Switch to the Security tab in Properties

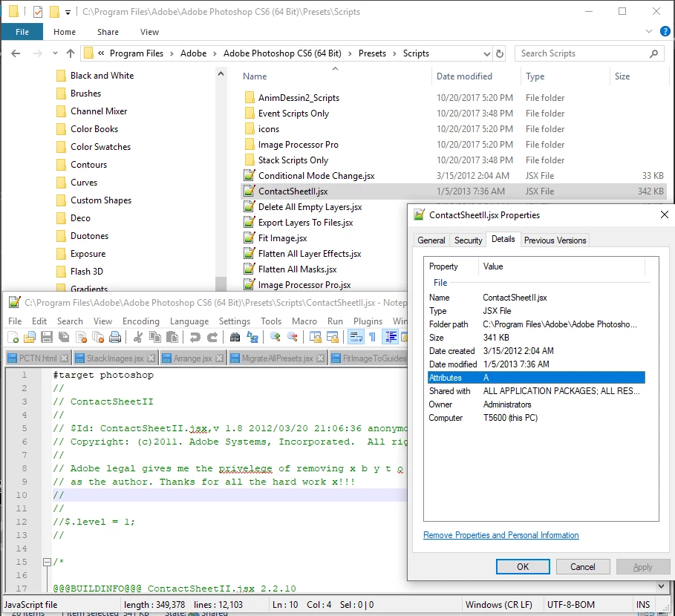click(469, 240)
